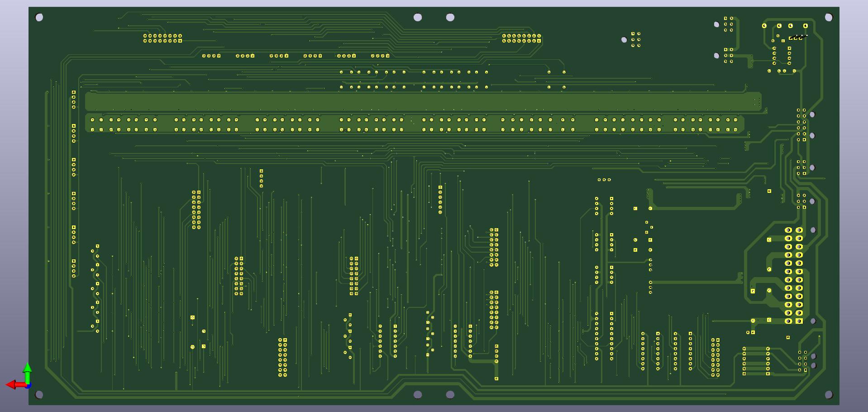Click the four-pad vertical header near upper center-left

[x=261, y=178]
